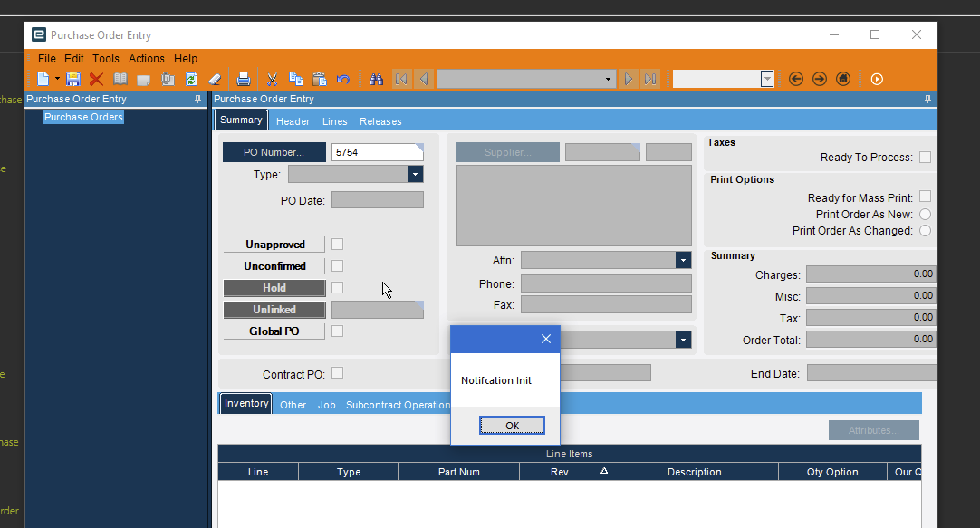The height and width of the screenshot is (528, 980).
Task: Click the green Refresh icon
Action: point(191,80)
